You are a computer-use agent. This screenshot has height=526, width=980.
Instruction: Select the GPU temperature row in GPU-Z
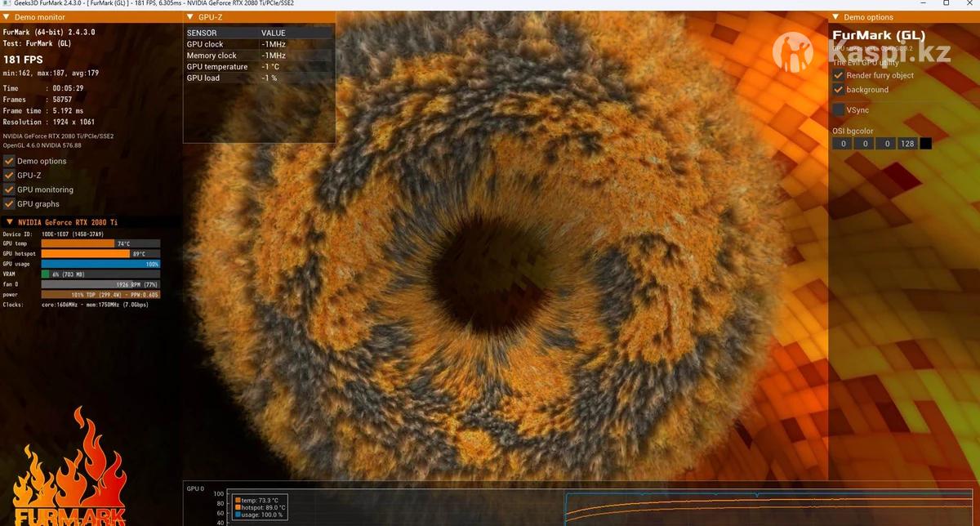tap(216, 67)
